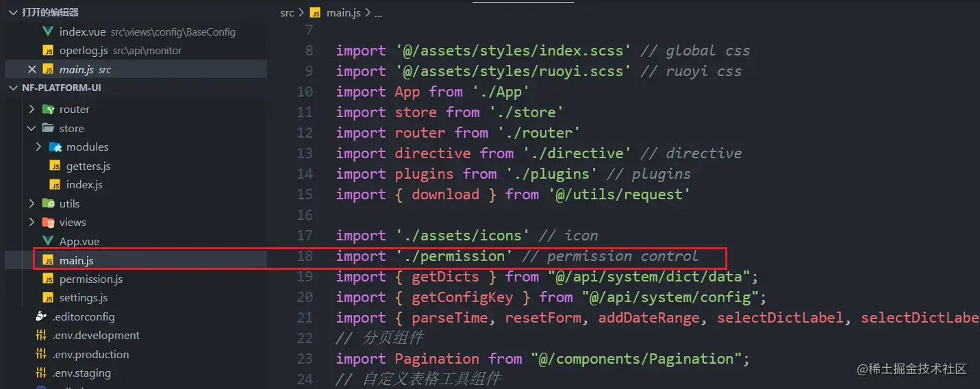Image resolution: width=980 pixels, height=389 pixels.
Task: Collapse the NF-PLATFORM-UI project section
Action: [x=14, y=88]
